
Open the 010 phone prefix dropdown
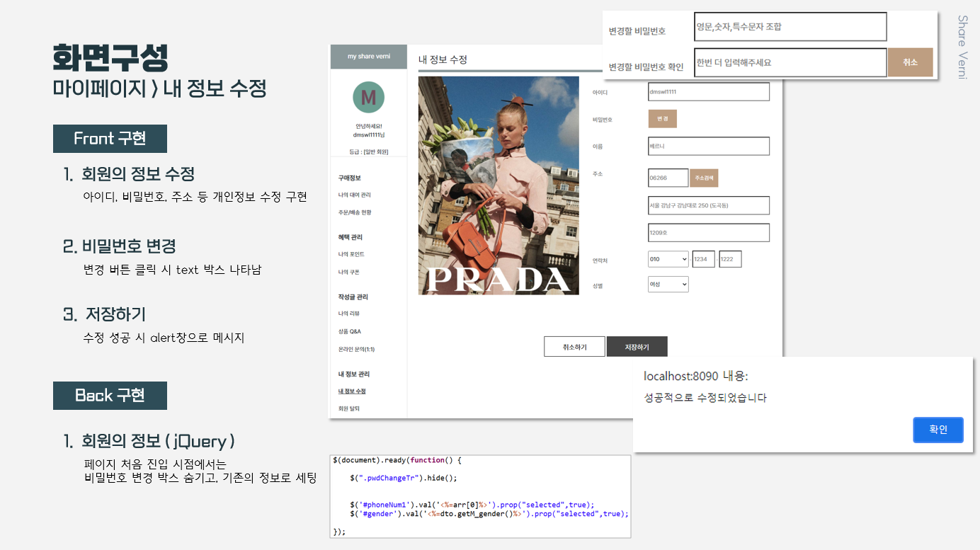point(668,260)
